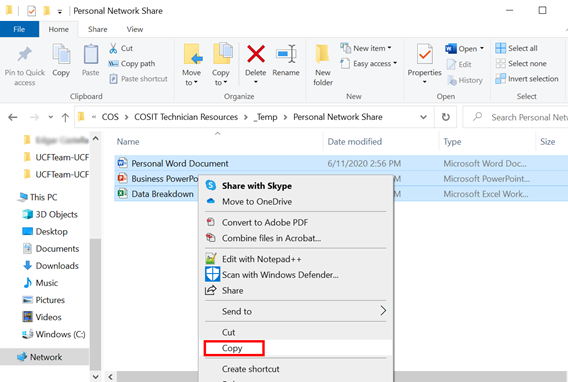Choose Combine files in Acrobat
This screenshot has height=382, width=568.
[296, 238]
